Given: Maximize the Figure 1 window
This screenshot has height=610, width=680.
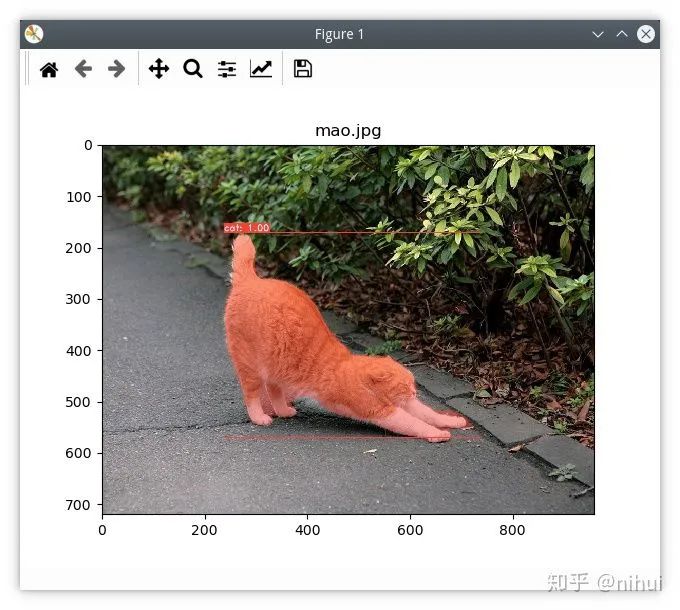Looking at the screenshot, I should (x=622, y=34).
